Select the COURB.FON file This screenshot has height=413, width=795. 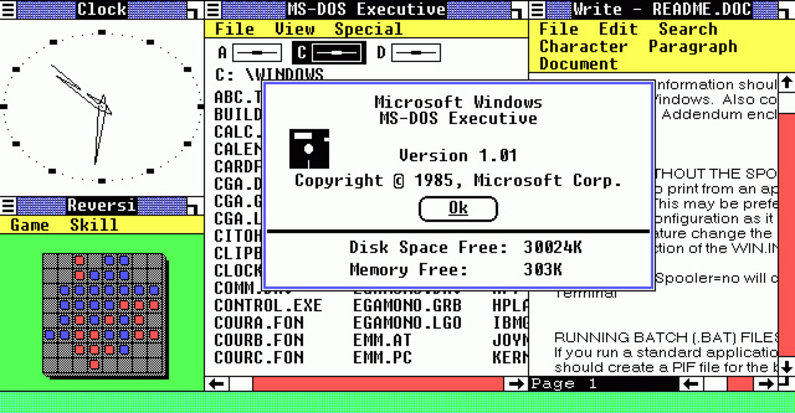tap(259, 340)
